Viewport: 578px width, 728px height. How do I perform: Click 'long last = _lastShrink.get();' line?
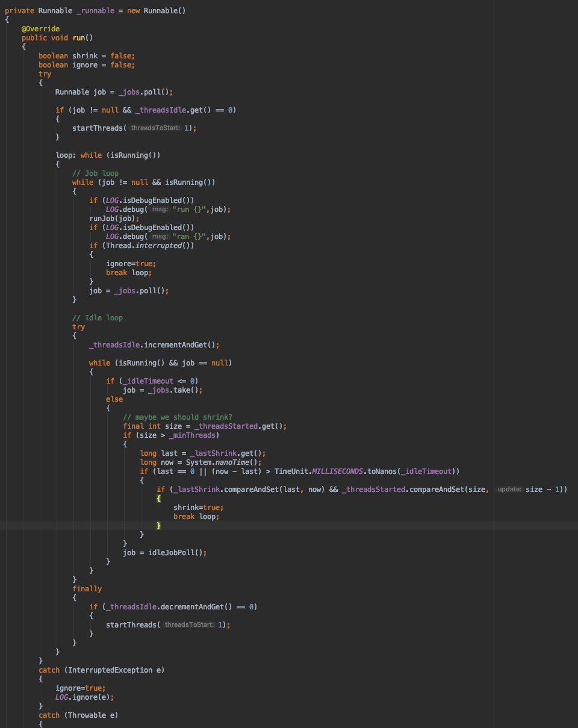pyautogui.click(x=203, y=453)
